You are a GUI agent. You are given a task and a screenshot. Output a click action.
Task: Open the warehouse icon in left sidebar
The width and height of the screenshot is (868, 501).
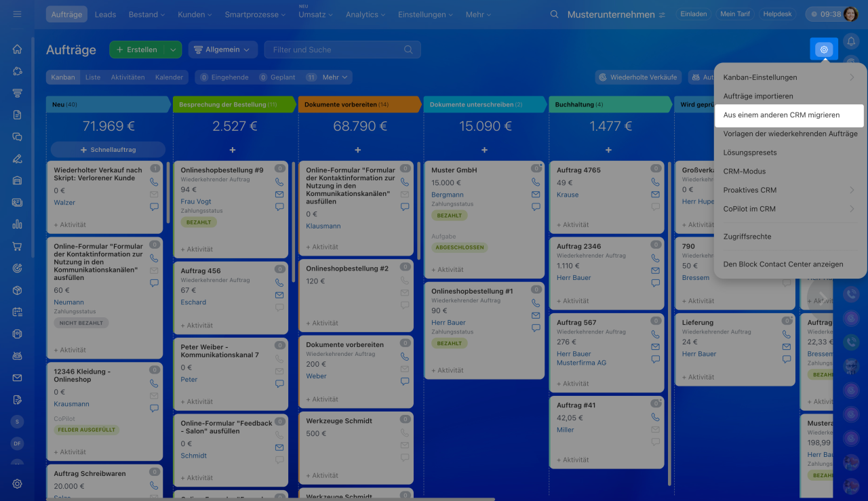click(x=17, y=180)
